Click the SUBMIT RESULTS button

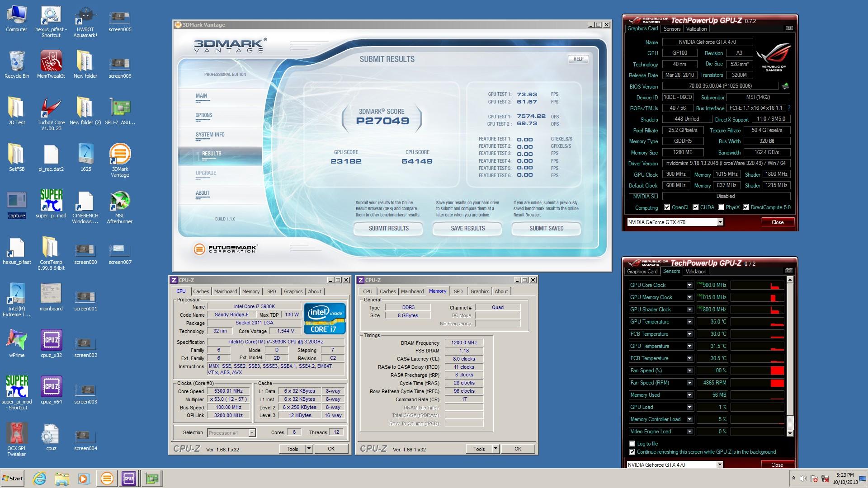[388, 228]
